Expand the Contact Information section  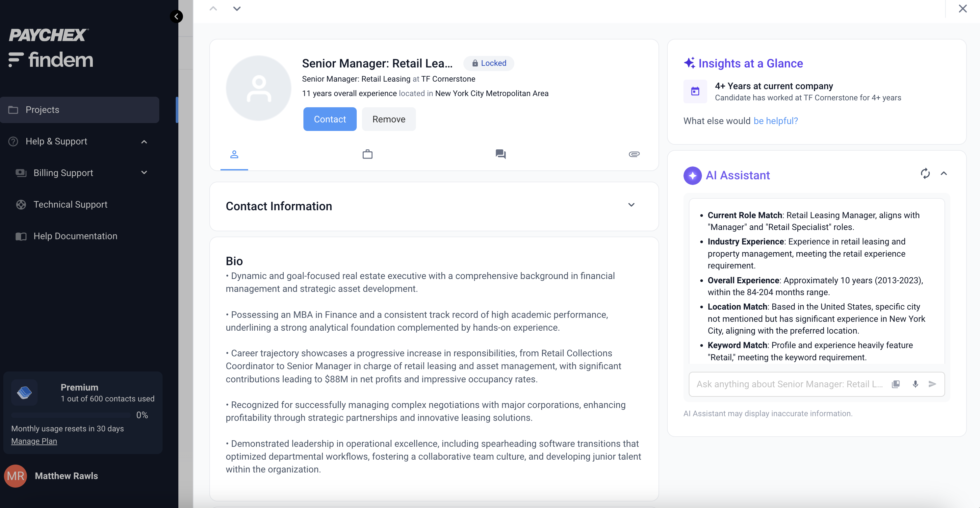pyautogui.click(x=631, y=205)
